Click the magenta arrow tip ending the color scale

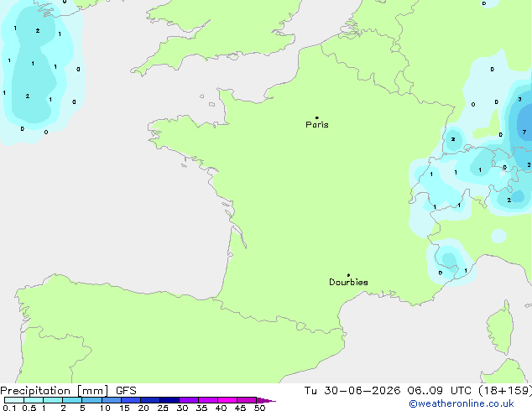pyautogui.click(x=266, y=400)
